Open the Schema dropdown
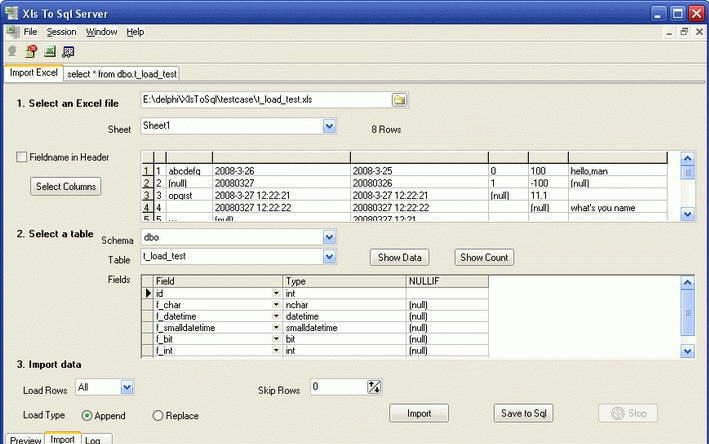This screenshot has height=444, width=709. point(329,237)
